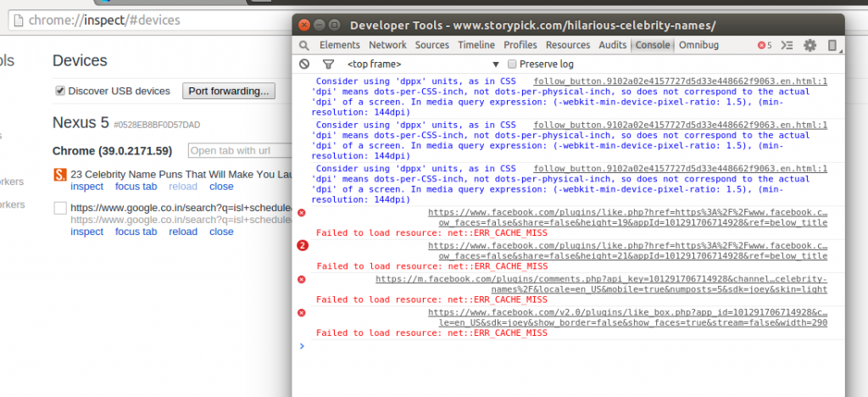
Task: Click the Storypick favicon next to Celebrity Name Puns
Action: pyautogui.click(x=60, y=175)
